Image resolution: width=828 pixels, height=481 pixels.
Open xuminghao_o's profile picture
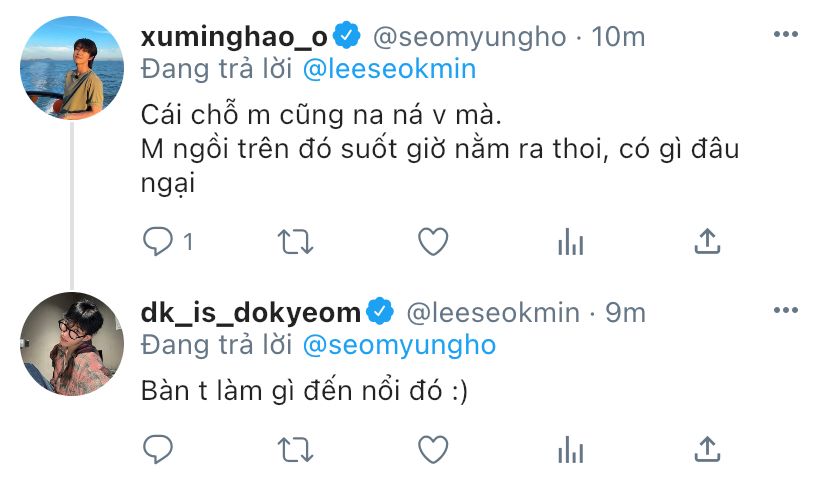71,67
